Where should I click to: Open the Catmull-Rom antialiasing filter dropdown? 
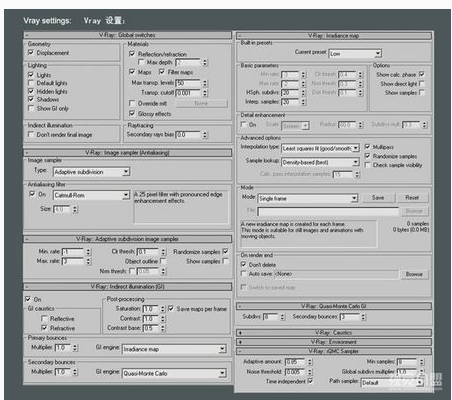coord(91,195)
